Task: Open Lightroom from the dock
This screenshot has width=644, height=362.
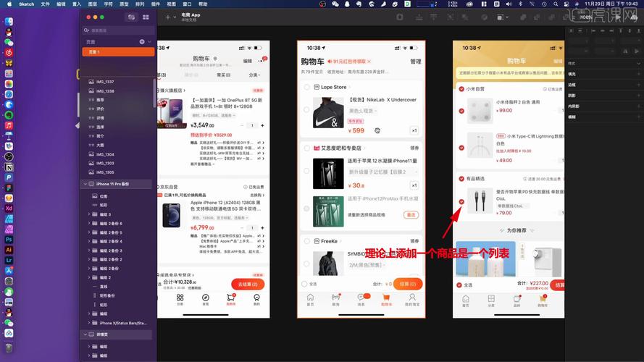Action: pyautogui.click(x=9, y=259)
